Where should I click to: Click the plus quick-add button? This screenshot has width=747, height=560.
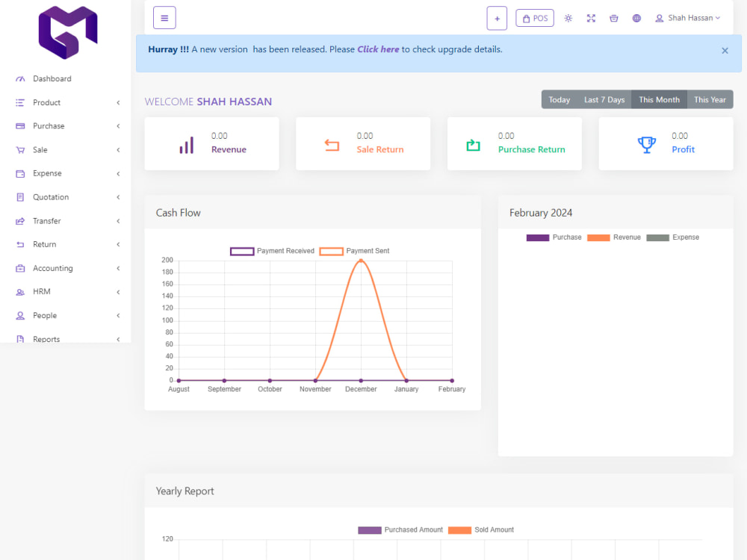pos(497,19)
